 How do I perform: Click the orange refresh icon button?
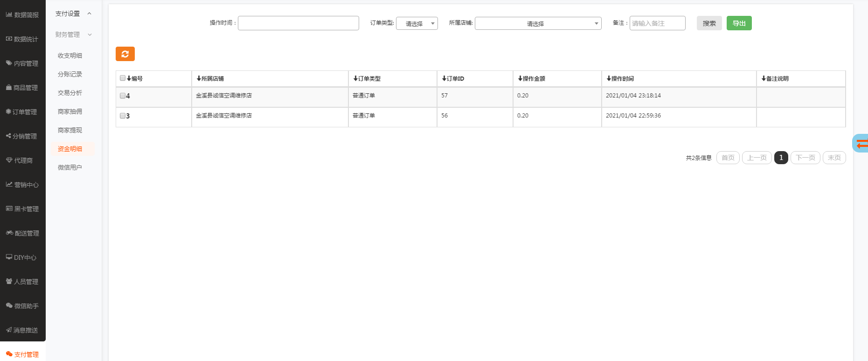pos(125,54)
